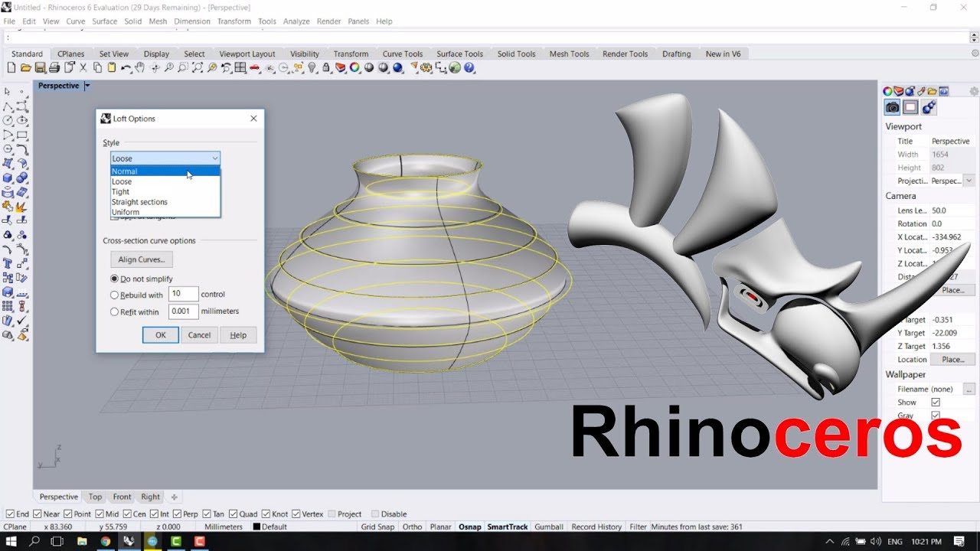Click OK in Loft Options dialog

[x=160, y=334]
